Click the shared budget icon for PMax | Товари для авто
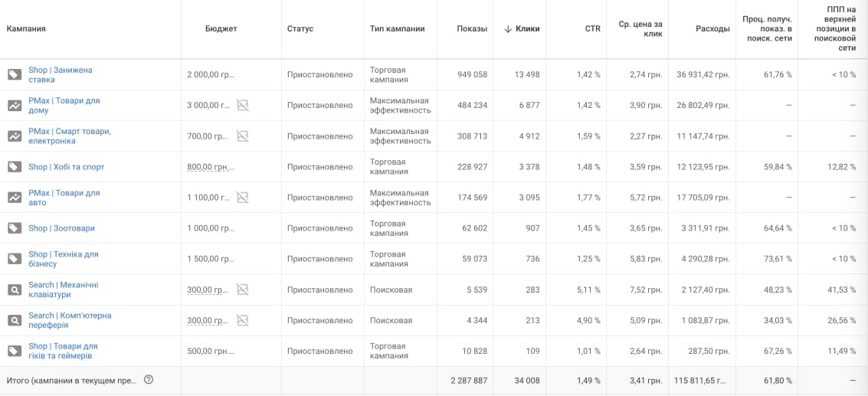This screenshot has width=868, height=396. [x=242, y=198]
